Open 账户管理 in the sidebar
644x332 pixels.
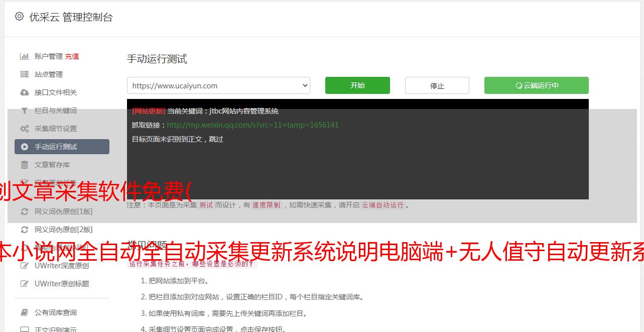49,56
